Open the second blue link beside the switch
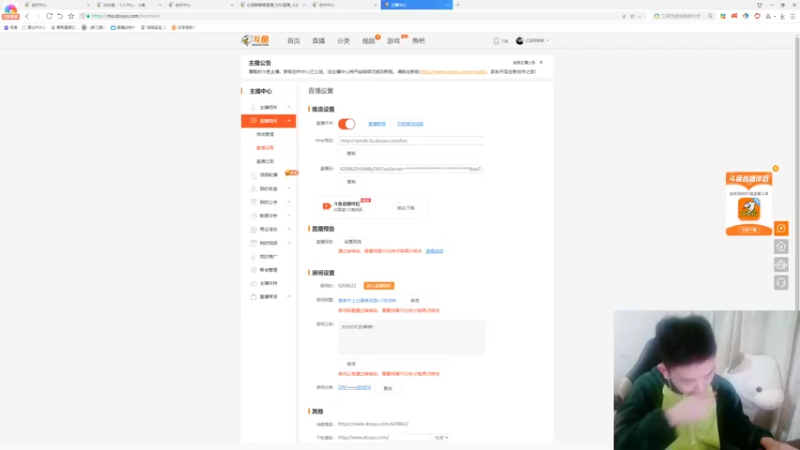Screen dimensions: 800x450 click(410, 124)
